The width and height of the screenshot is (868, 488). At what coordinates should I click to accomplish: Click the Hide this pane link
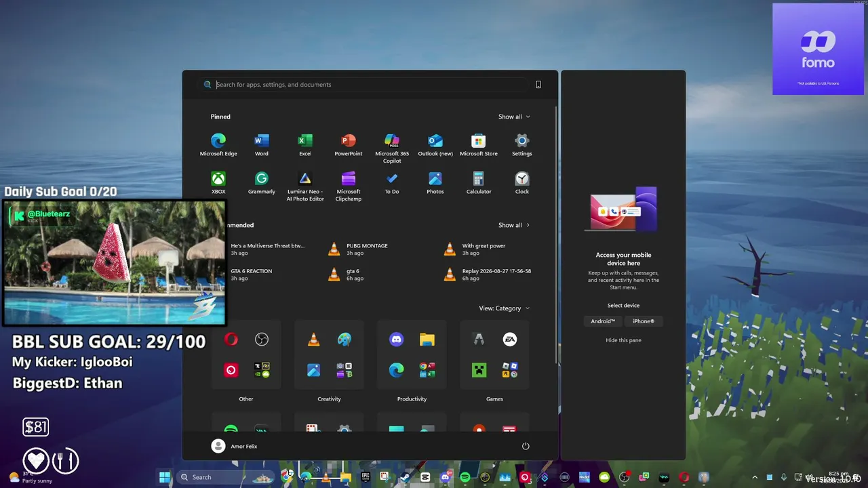coord(623,340)
